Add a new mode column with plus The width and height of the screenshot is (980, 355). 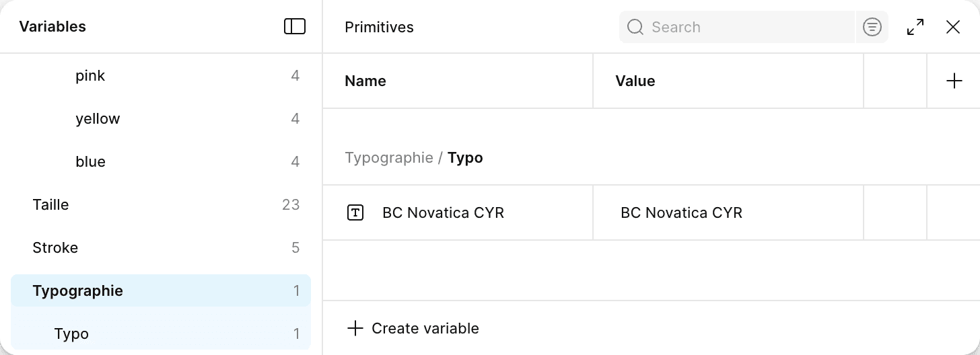[x=954, y=81]
